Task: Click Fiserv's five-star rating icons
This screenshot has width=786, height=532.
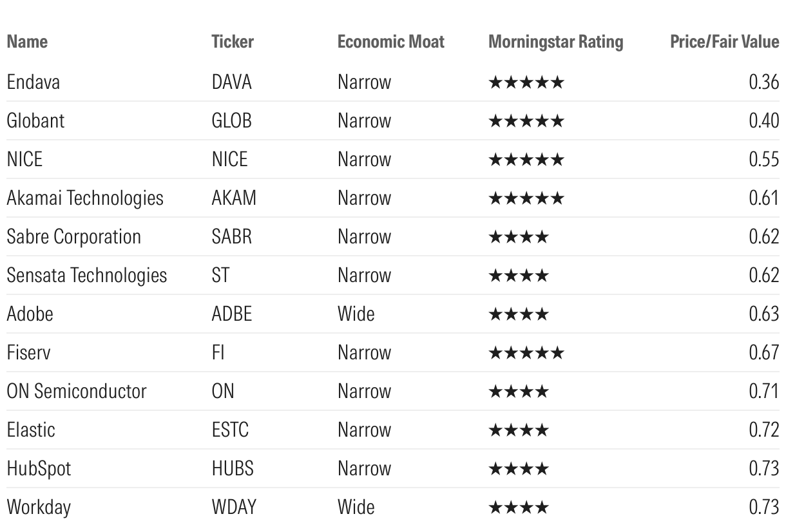Action: (526, 353)
